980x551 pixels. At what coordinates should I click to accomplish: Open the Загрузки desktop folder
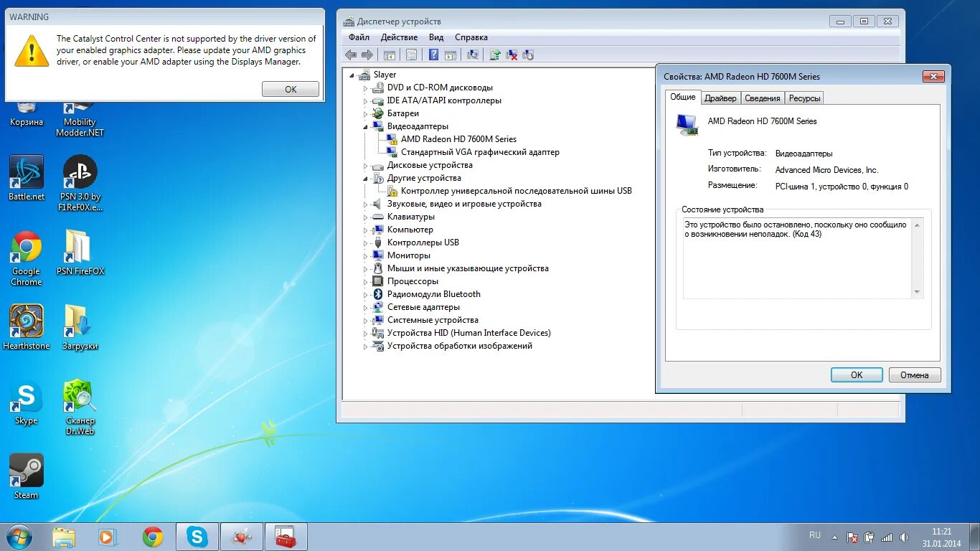(x=80, y=327)
